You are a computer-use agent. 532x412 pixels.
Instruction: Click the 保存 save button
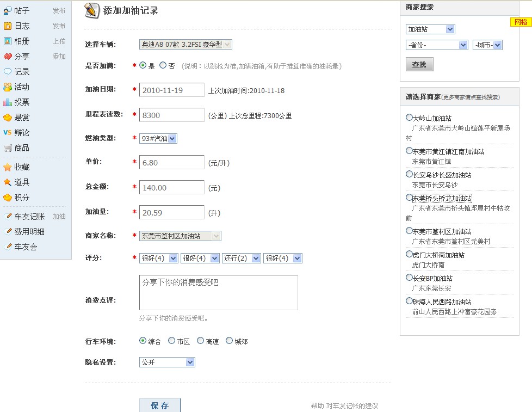160,405
